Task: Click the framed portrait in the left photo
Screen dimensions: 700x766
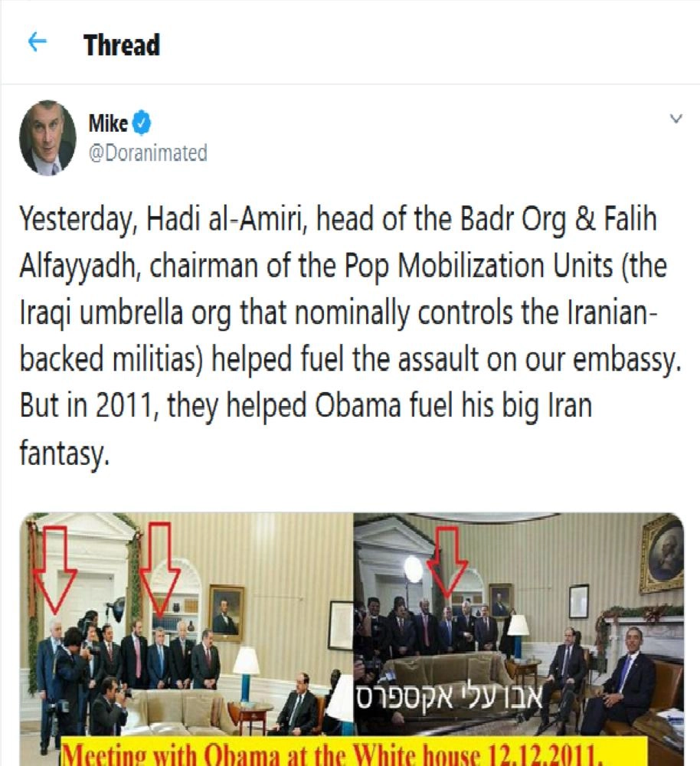Action: 226,613
